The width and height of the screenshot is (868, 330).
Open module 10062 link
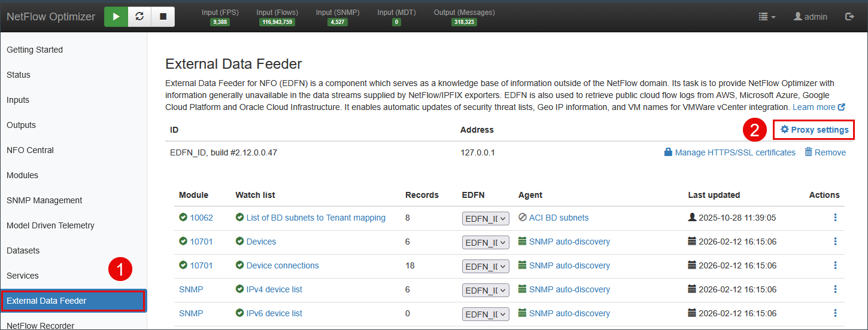coord(201,218)
